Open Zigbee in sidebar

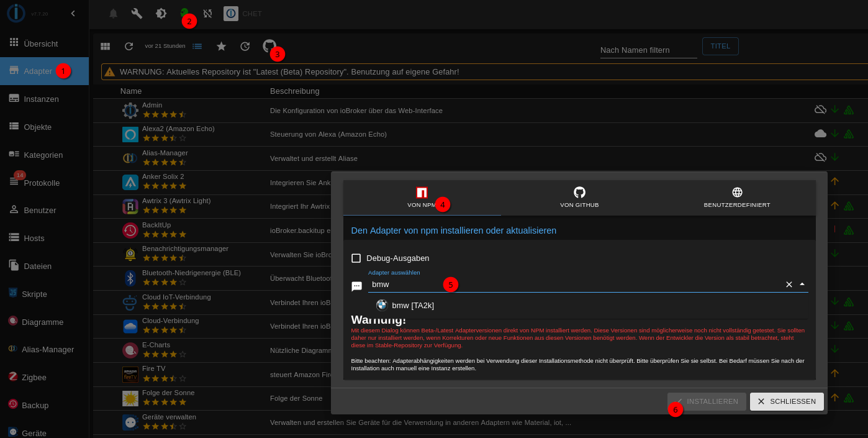coord(44,377)
